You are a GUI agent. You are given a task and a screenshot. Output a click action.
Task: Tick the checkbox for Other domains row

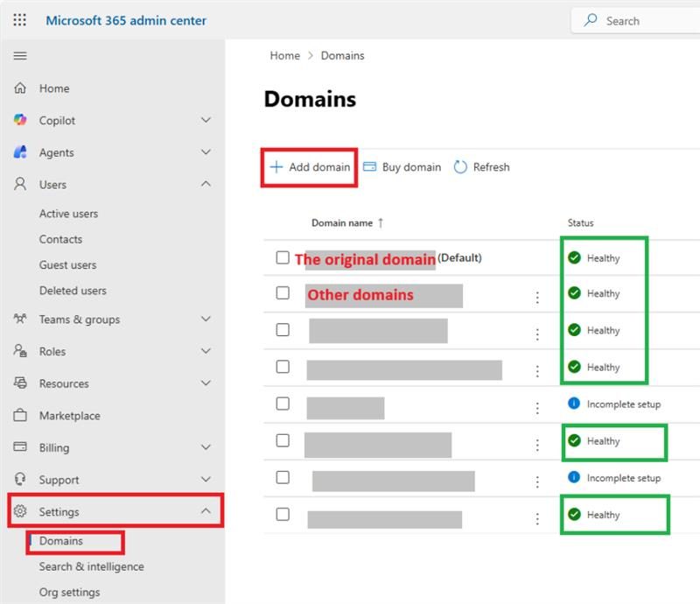tap(283, 293)
